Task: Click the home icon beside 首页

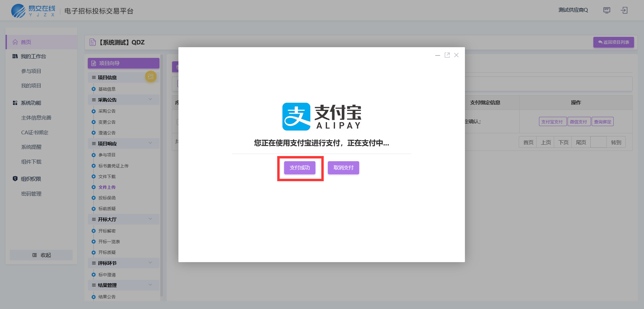Action: (x=15, y=42)
